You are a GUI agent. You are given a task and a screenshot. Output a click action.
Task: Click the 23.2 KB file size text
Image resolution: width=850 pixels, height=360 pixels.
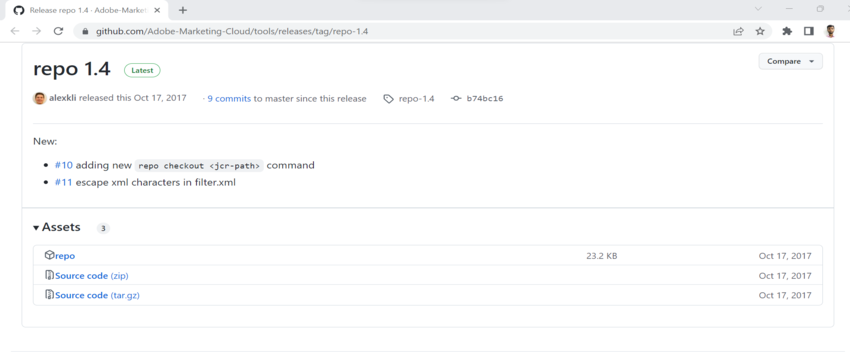(601, 256)
